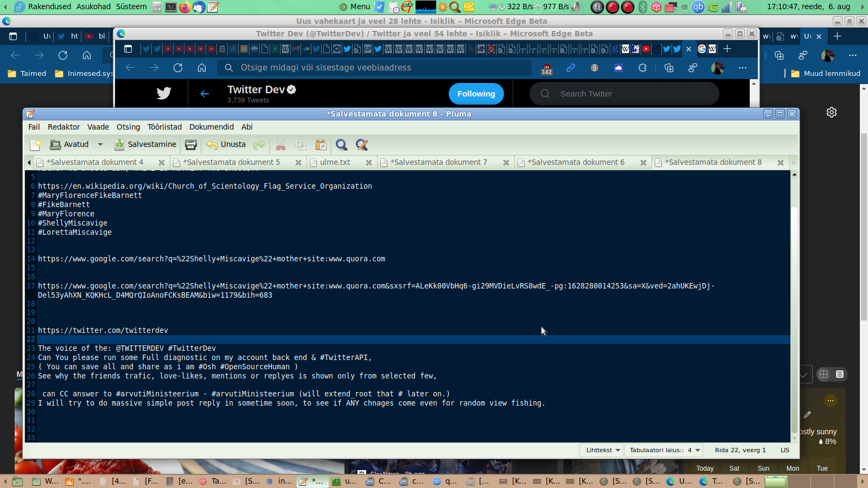This screenshot has width=868, height=488.
Task: Switch to list layout view toggle
Action: coord(840,374)
